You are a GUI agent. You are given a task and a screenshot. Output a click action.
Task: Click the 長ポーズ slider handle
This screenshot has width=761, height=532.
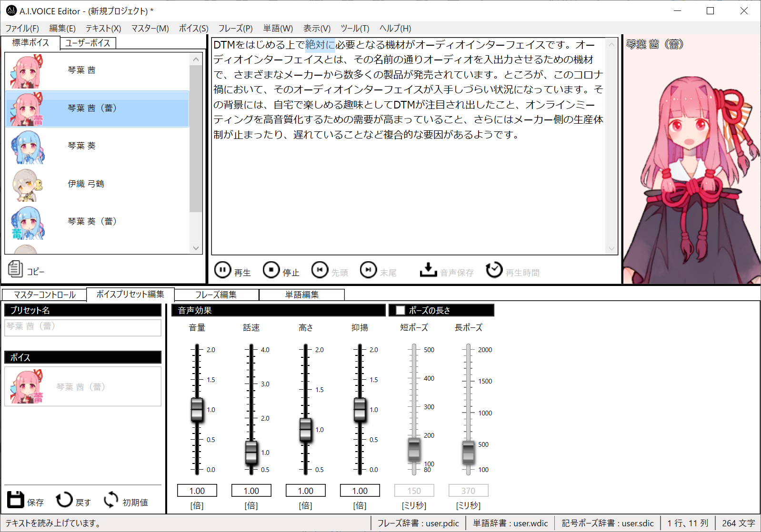(x=468, y=452)
